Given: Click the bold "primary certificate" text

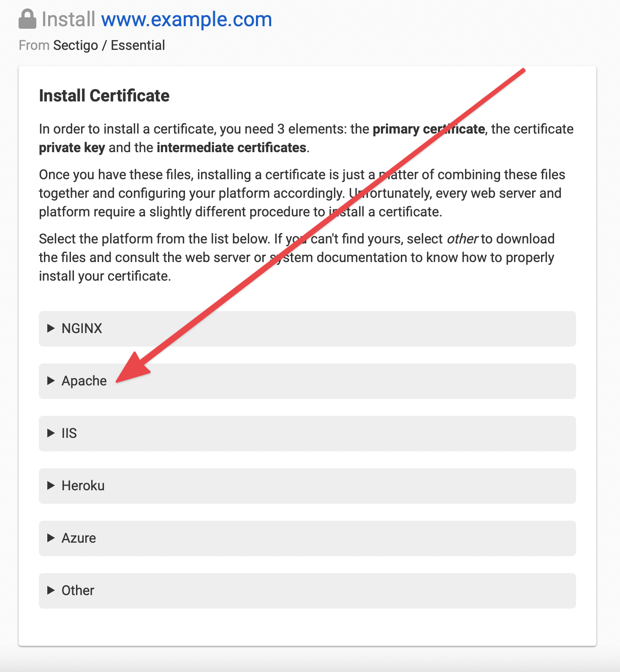Looking at the screenshot, I should (x=428, y=129).
